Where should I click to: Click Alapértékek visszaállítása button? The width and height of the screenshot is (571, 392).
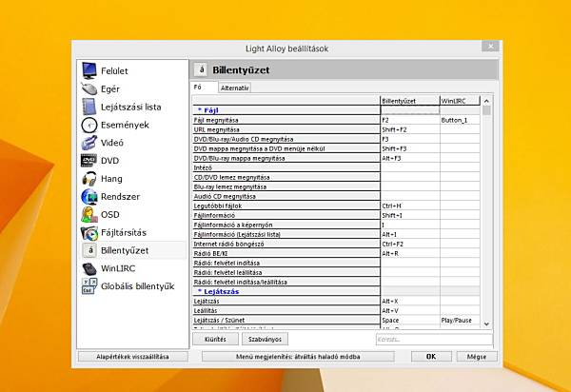point(132,357)
